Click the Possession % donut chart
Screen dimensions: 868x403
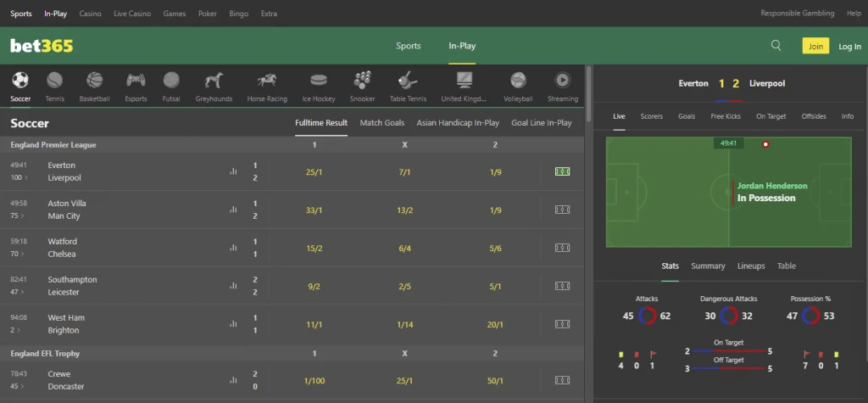point(810,316)
